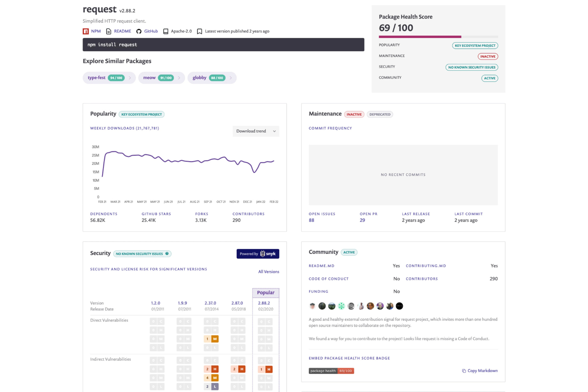Expand the Download trend dropdown
This screenshot has height=392, width=588.
click(x=256, y=131)
